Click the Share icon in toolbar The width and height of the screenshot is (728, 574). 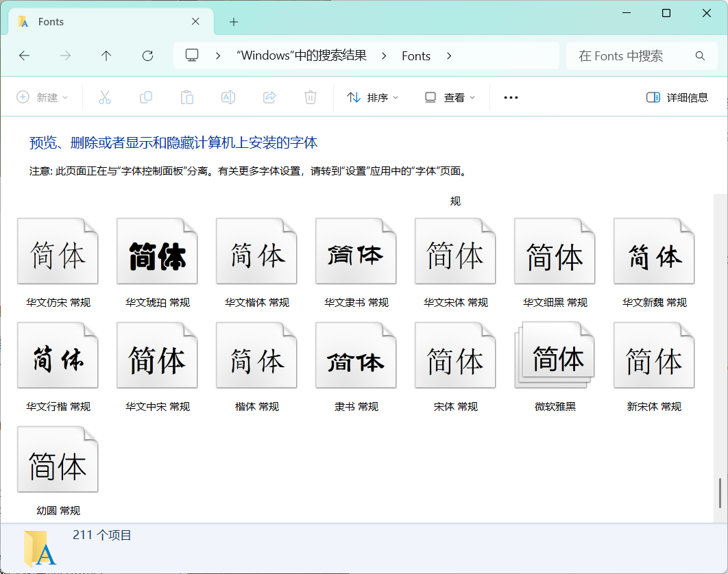coord(269,97)
